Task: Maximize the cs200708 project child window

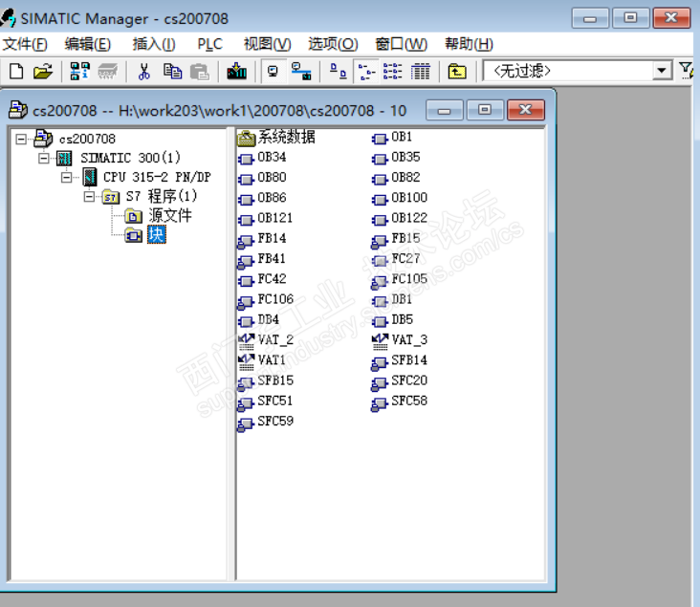Action: click(x=485, y=110)
